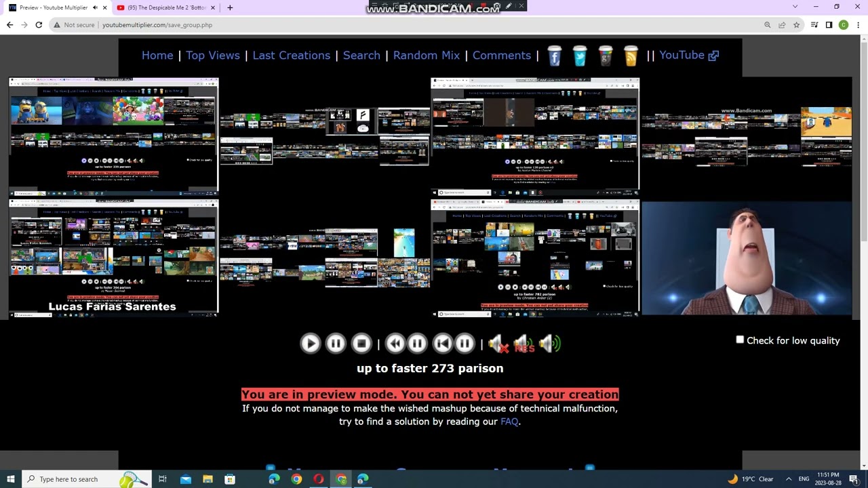This screenshot has height=488, width=868.
Task: Click the full volume green speaker icon
Action: click(550, 344)
